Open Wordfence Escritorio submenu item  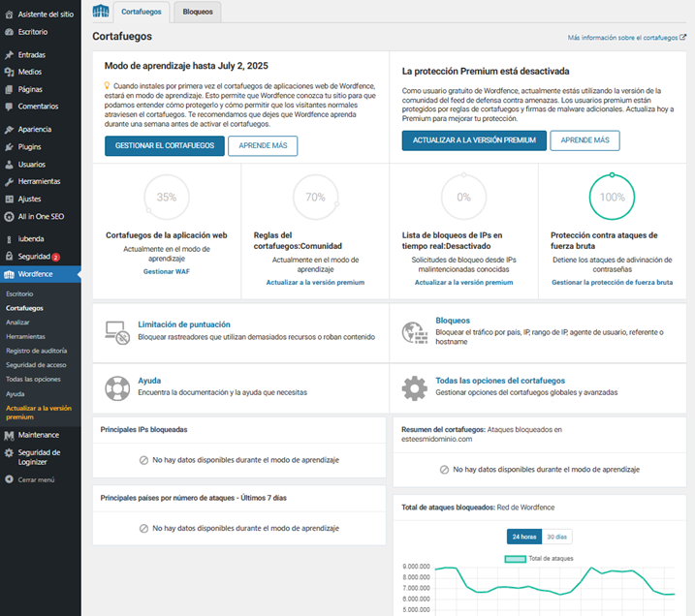point(19,294)
